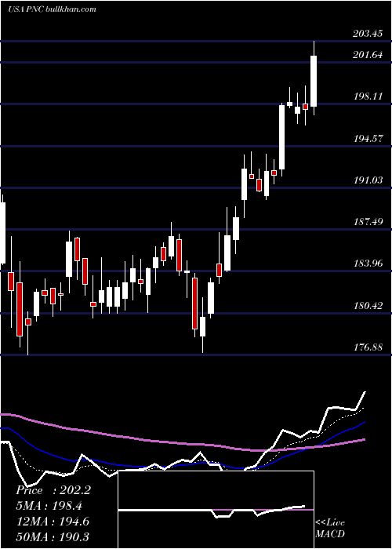Click the 183.96 price level label

coord(368,264)
